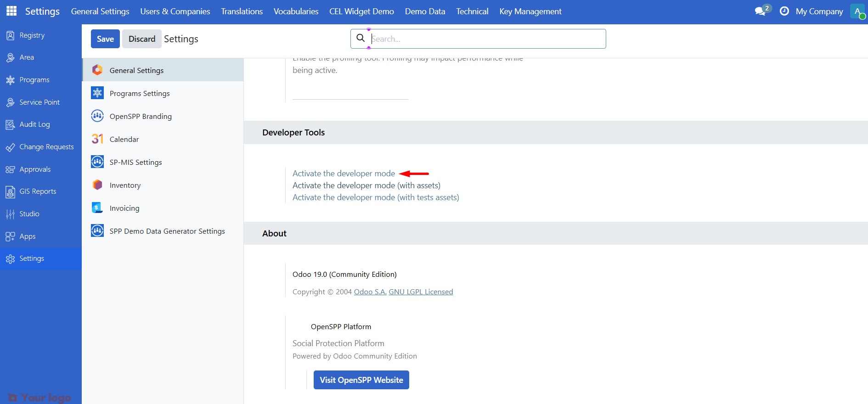Open the Approvals sidebar icon
This screenshot has width=868, height=404.
tap(10, 169)
